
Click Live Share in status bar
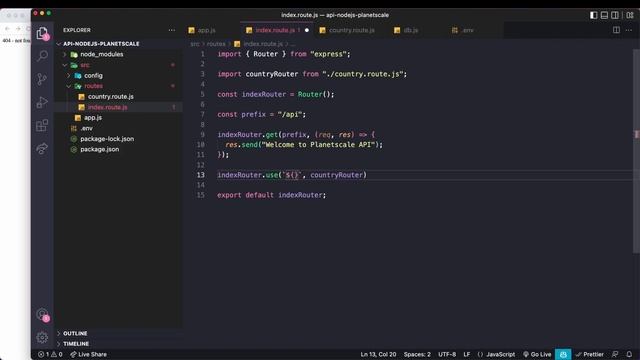coord(88,354)
